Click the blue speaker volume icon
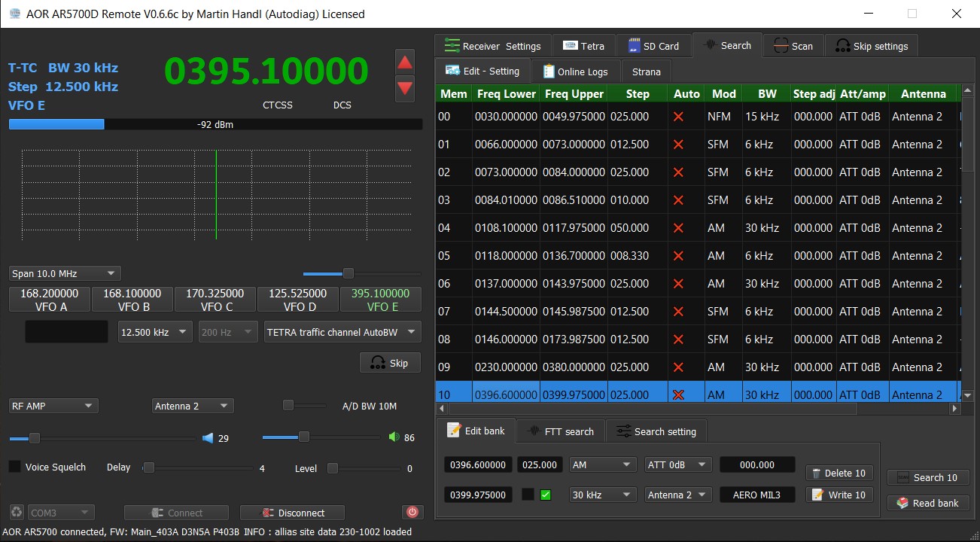This screenshot has height=542, width=980. (208, 437)
